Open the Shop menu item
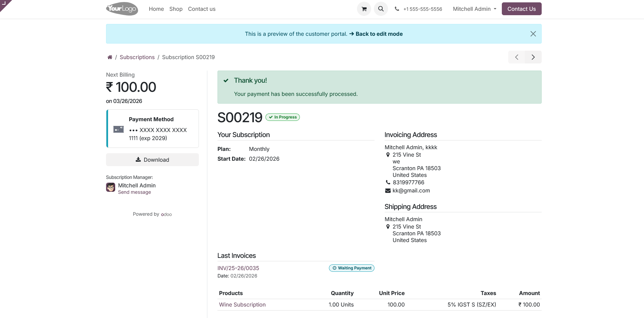 pyautogui.click(x=176, y=9)
